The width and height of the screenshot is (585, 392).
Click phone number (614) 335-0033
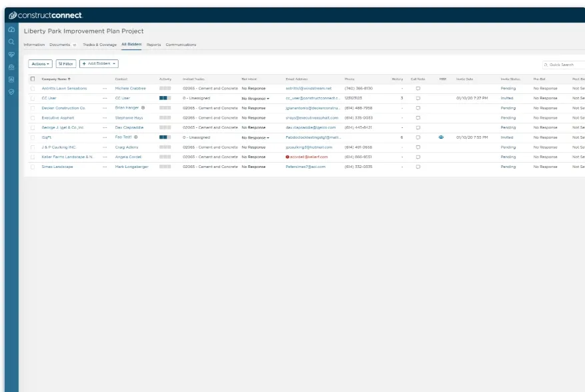[358, 117]
